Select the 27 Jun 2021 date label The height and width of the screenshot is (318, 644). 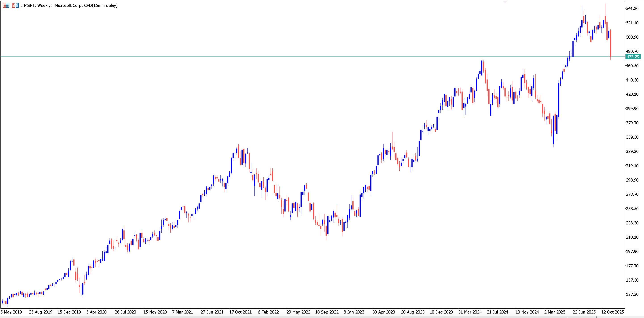pos(212,312)
